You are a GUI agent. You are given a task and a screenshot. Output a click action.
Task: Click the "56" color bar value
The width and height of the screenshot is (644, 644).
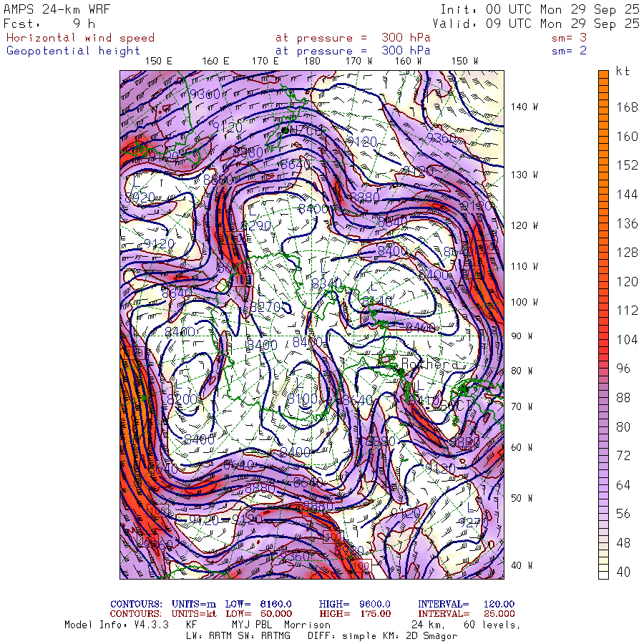click(x=623, y=514)
